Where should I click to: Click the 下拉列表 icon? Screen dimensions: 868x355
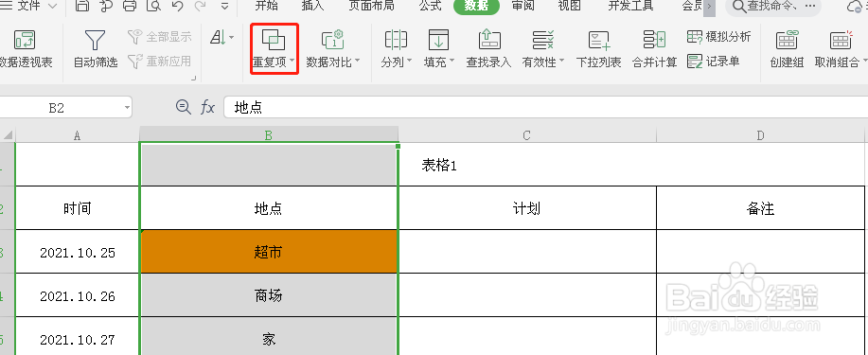point(599,40)
